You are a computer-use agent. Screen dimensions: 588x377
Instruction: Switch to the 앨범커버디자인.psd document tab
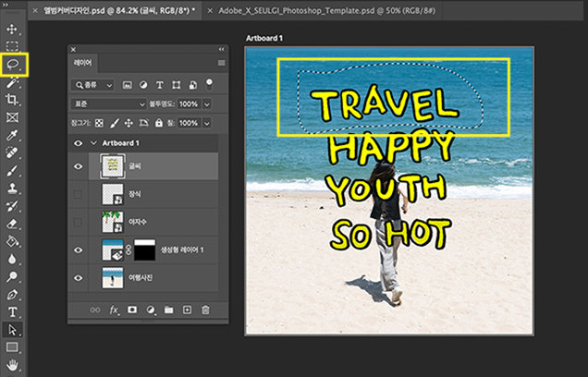pos(119,10)
